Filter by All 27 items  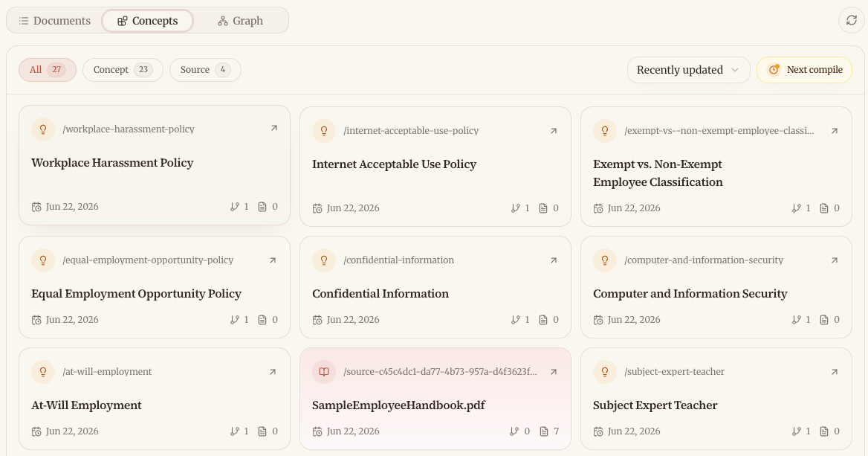(x=48, y=70)
